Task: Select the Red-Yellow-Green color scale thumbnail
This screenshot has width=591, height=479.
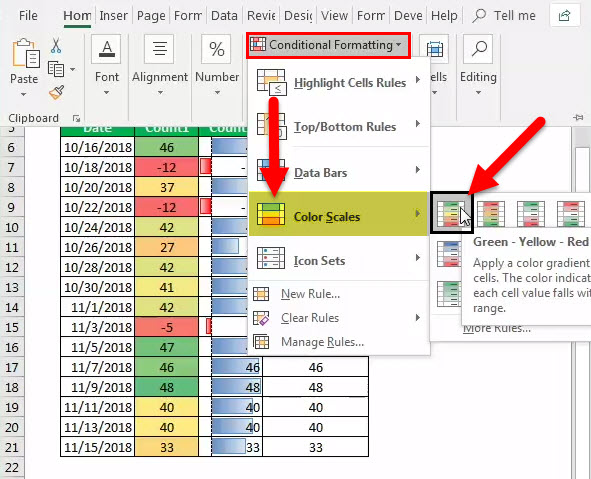Action: coord(491,214)
